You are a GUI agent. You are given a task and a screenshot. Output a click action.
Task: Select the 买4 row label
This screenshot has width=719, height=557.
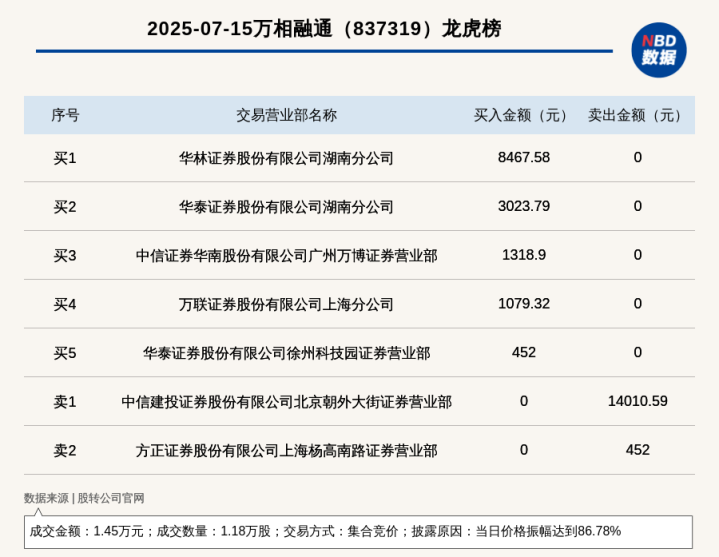[x=65, y=304]
